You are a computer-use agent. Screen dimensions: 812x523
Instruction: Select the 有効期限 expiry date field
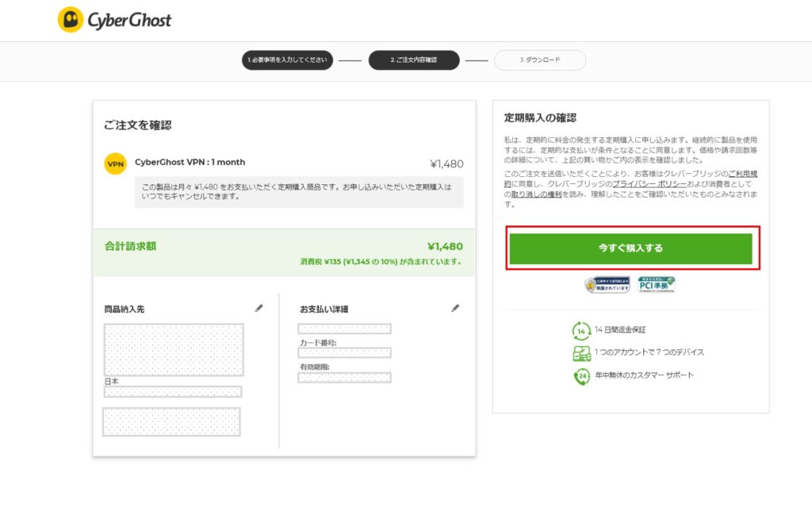point(344,376)
